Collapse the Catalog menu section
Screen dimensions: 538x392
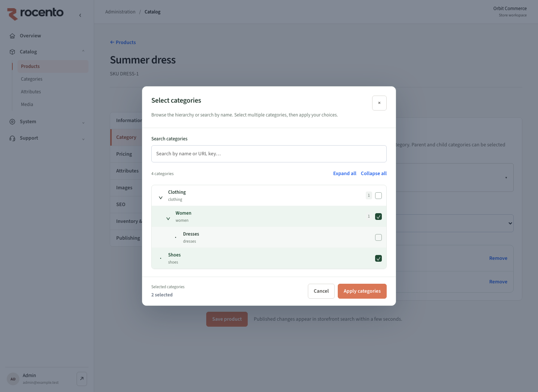pos(83,51)
